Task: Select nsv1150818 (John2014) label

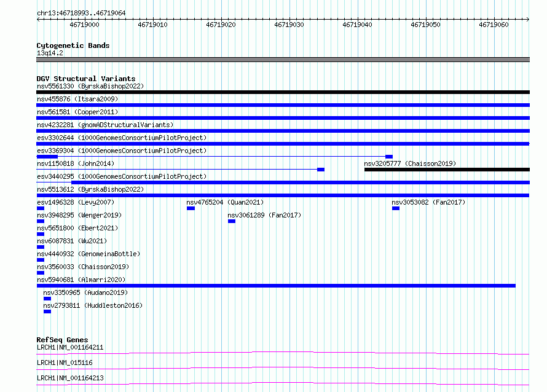Action: click(x=76, y=163)
